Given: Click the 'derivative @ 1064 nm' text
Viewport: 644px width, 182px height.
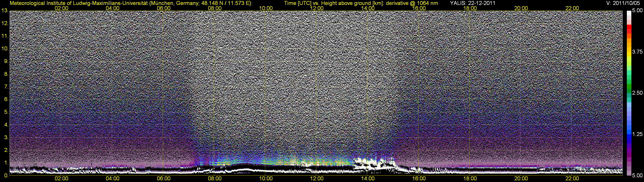Looking at the screenshot, I should [x=412, y=3].
